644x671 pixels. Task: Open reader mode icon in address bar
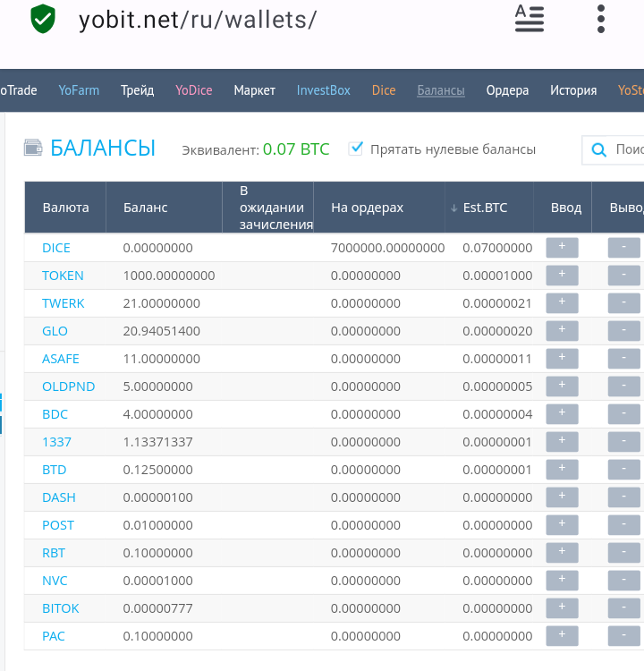point(530,19)
